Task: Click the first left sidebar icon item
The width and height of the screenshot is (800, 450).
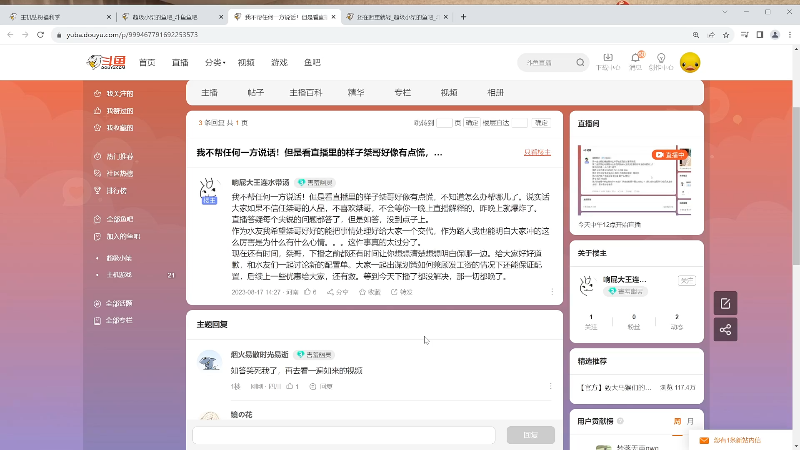Action: pos(113,93)
